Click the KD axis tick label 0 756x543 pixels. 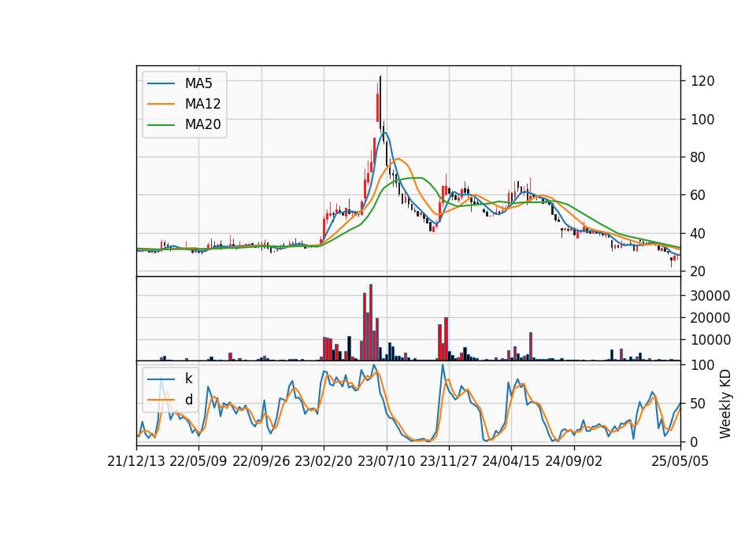[x=695, y=441]
